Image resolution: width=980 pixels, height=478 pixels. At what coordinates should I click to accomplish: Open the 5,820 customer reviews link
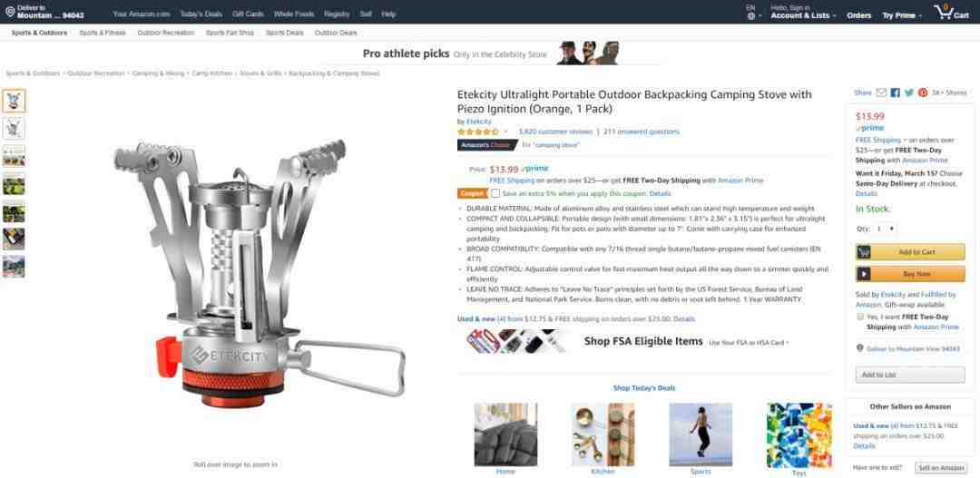coord(555,132)
